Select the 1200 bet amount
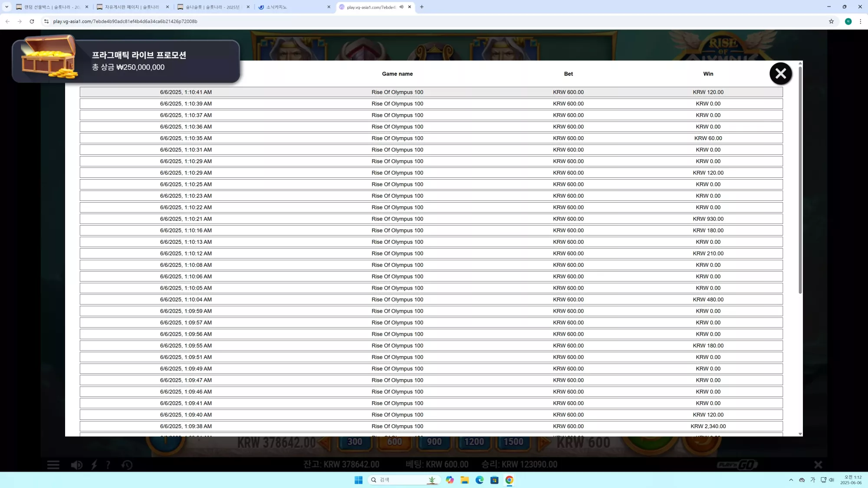 [x=474, y=442]
